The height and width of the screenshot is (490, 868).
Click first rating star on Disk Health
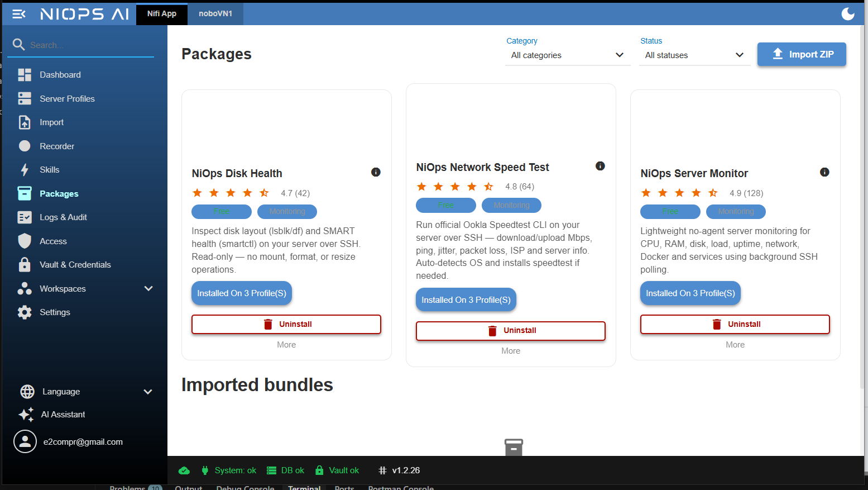[197, 193]
